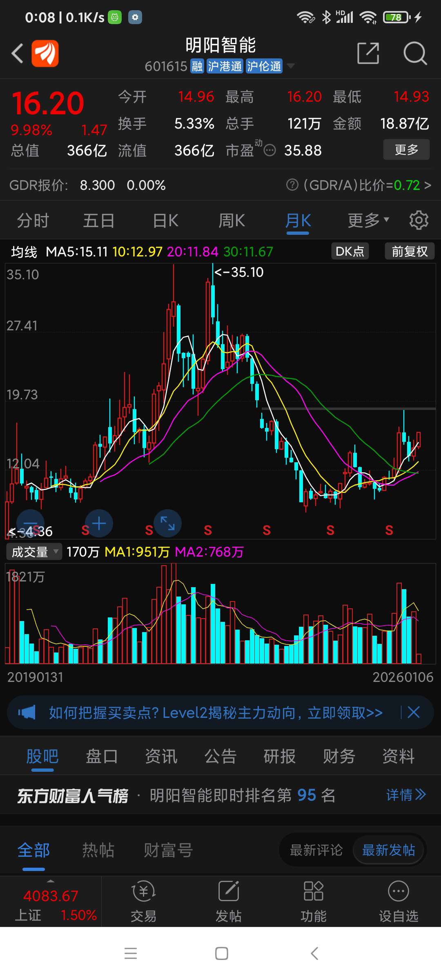Tap the fullscreen expand chart button
441x980 pixels.
click(167, 523)
